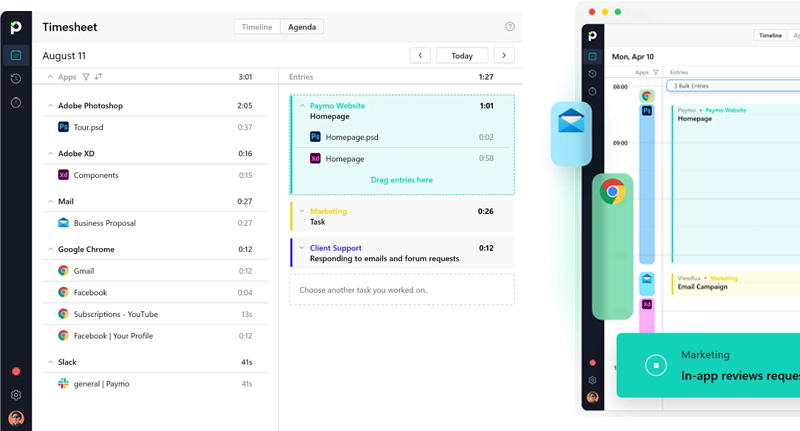The width and height of the screenshot is (800, 431).
Task: Switch to the Agenda tab
Action: pos(302,27)
